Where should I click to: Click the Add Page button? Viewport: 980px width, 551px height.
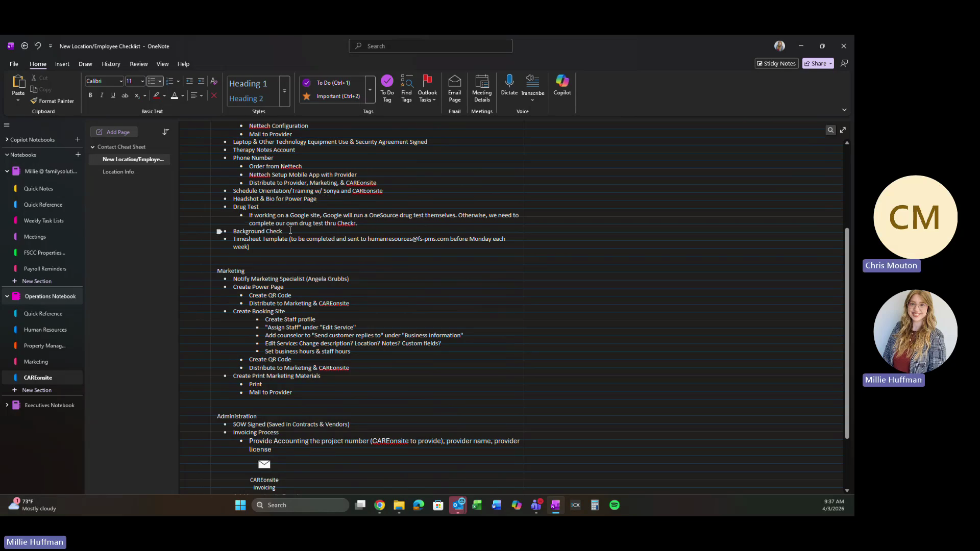pos(113,132)
